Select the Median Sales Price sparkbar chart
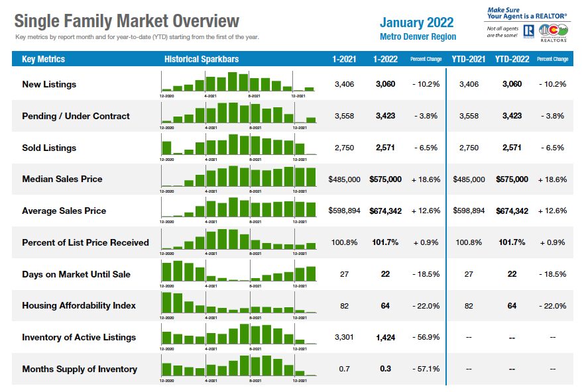Image resolution: width=582 pixels, height=392 pixels. click(x=238, y=179)
